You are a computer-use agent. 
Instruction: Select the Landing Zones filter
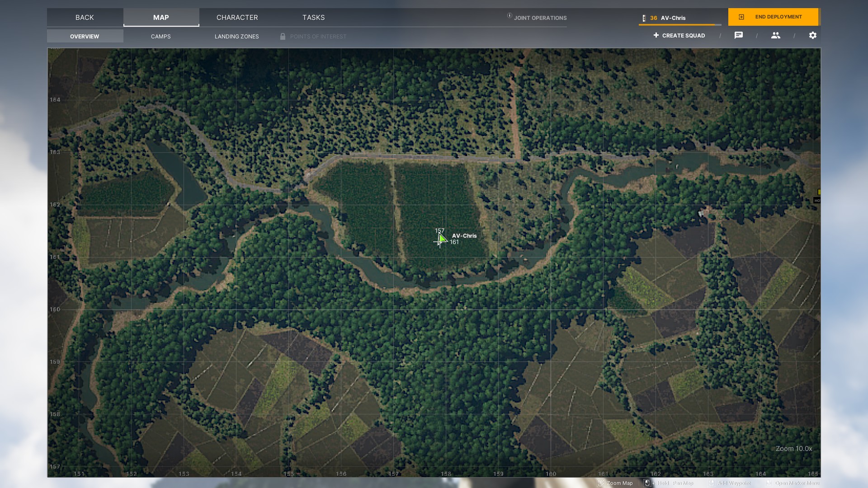coord(236,36)
